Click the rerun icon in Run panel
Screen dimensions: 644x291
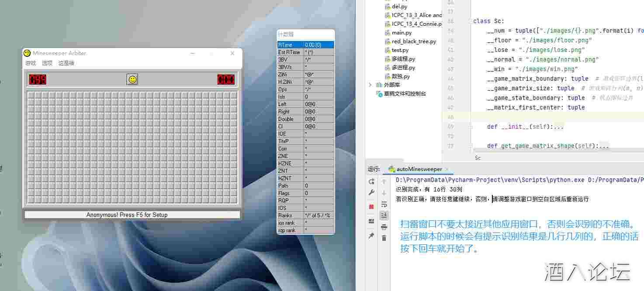click(x=371, y=181)
